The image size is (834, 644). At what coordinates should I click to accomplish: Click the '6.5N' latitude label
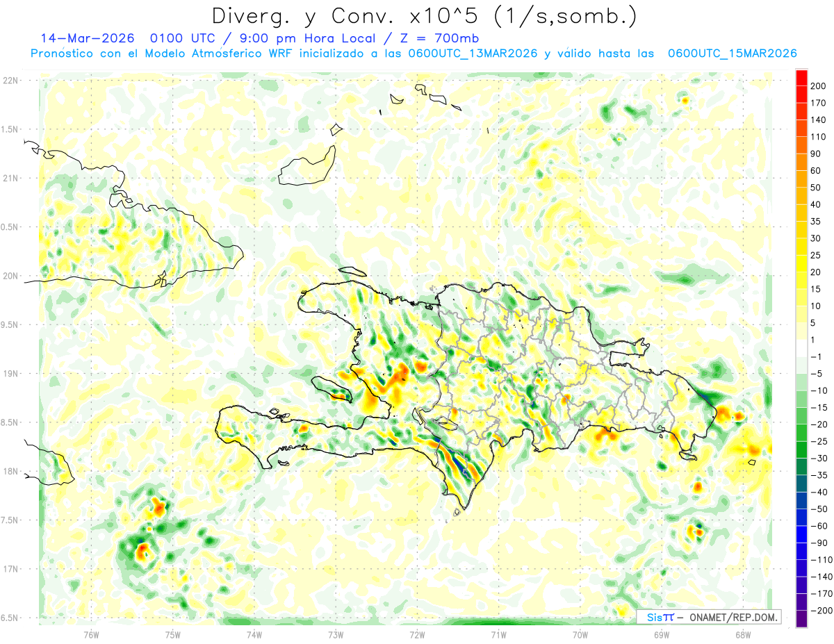10,618
